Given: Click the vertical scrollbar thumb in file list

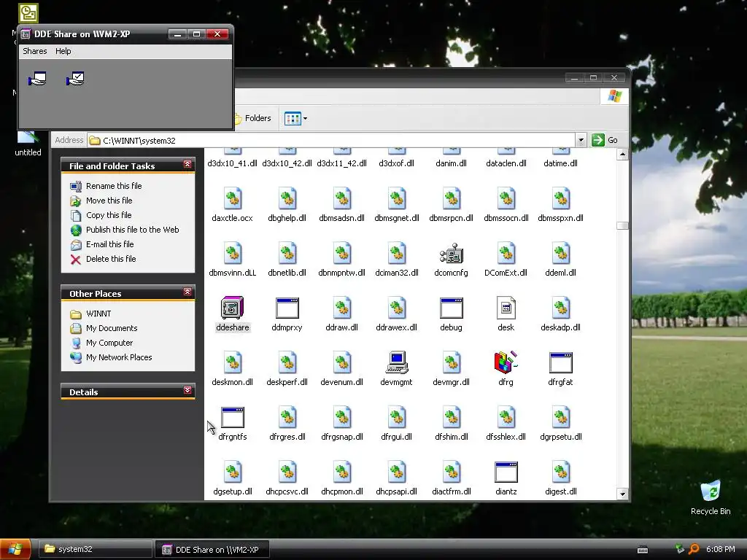Looking at the screenshot, I should point(622,226).
